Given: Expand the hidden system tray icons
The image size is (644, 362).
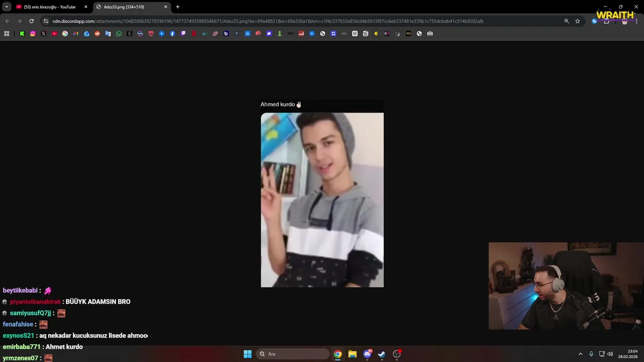Looking at the screenshot, I should pyautogui.click(x=580, y=354).
